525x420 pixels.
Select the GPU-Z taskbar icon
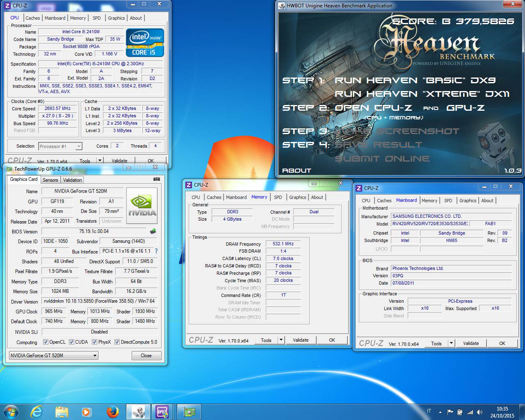(189, 412)
